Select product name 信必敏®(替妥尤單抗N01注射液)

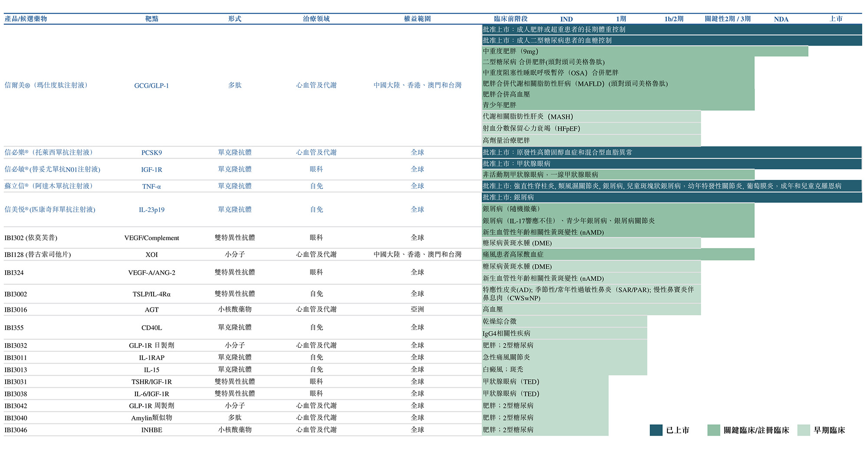[x=53, y=169]
